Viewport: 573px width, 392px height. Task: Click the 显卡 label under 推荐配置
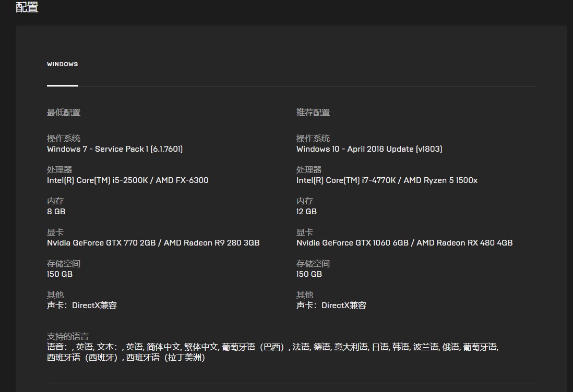click(305, 232)
